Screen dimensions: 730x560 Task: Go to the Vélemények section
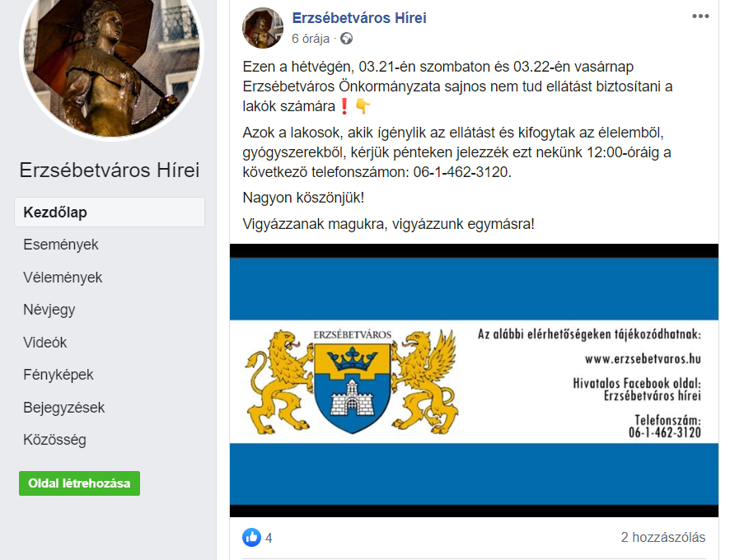pos(63,278)
